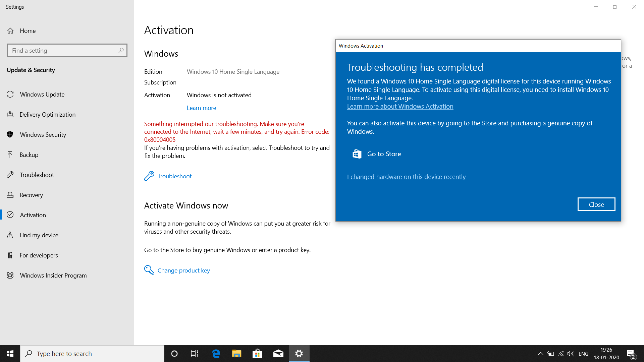Click the error code 0x80004005 text

[x=160, y=140]
